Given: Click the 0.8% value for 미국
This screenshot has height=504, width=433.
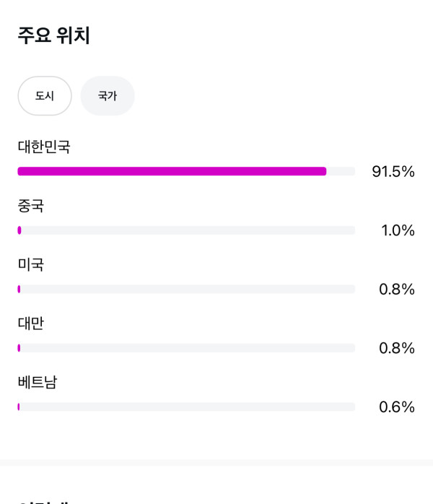Looking at the screenshot, I should pyautogui.click(x=397, y=290).
